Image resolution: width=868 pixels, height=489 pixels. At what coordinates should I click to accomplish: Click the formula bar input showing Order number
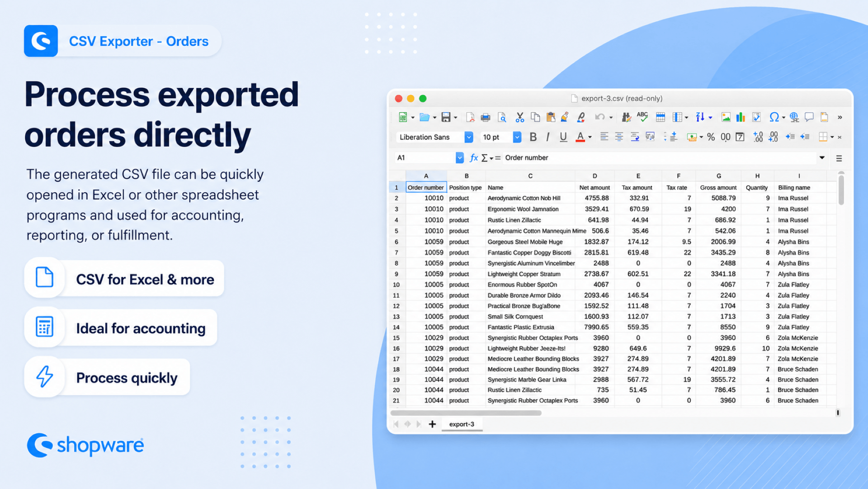tap(659, 157)
